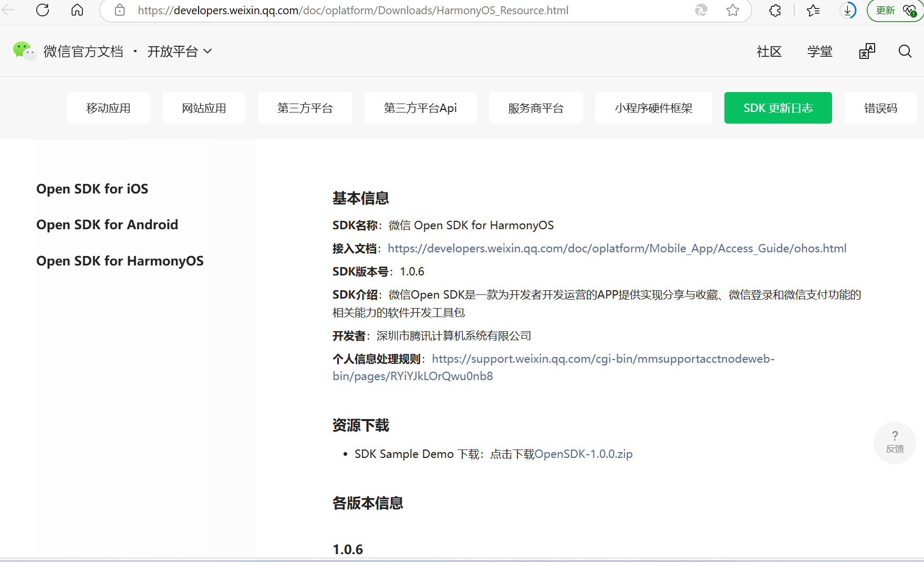Click the browser home icon

pos(77,10)
